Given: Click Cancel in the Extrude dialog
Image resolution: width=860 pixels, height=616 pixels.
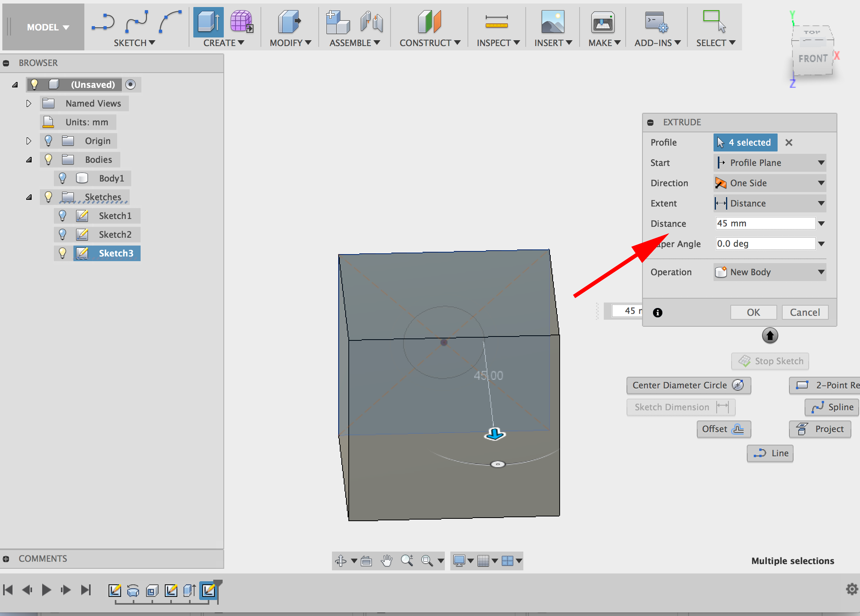Looking at the screenshot, I should pyautogui.click(x=805, y=312).
